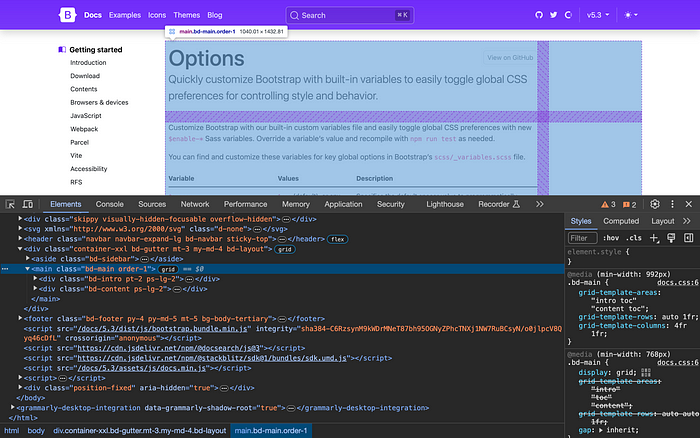Collapse the container-xxl bd-layout div

point(20,249)
